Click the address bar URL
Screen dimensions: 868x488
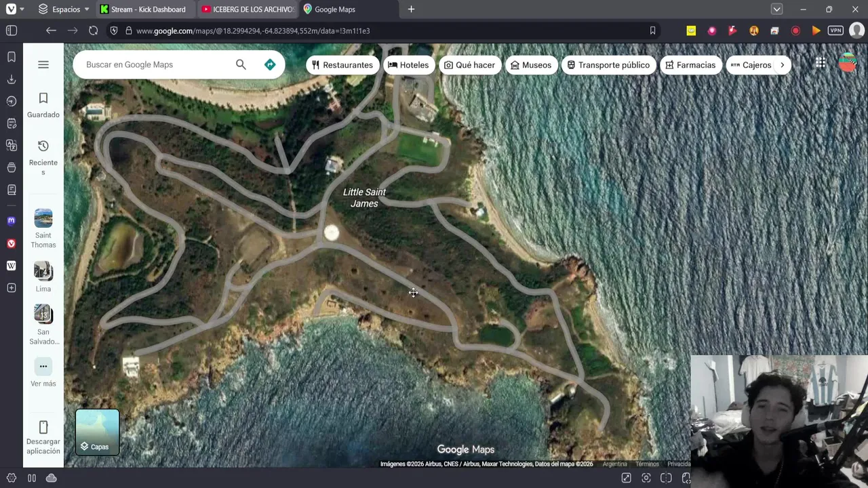tap(253, 30)
